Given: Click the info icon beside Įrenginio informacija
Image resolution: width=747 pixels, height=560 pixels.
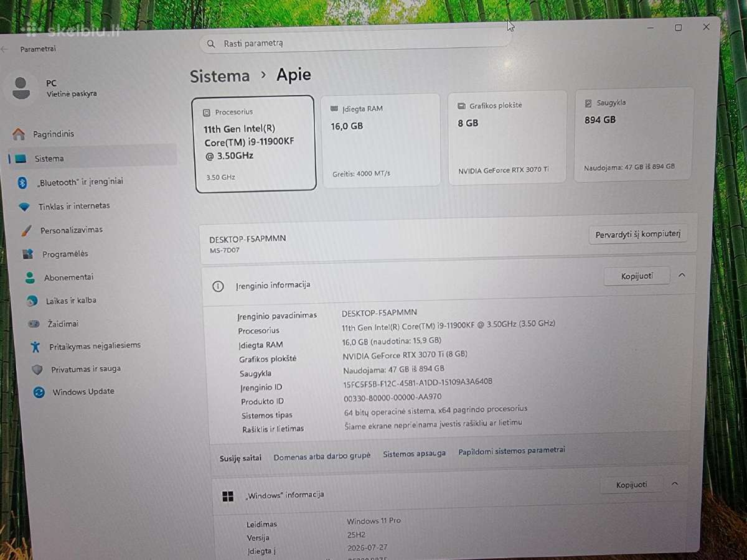Looking at the screenshot, I should [x=218, y=286].
